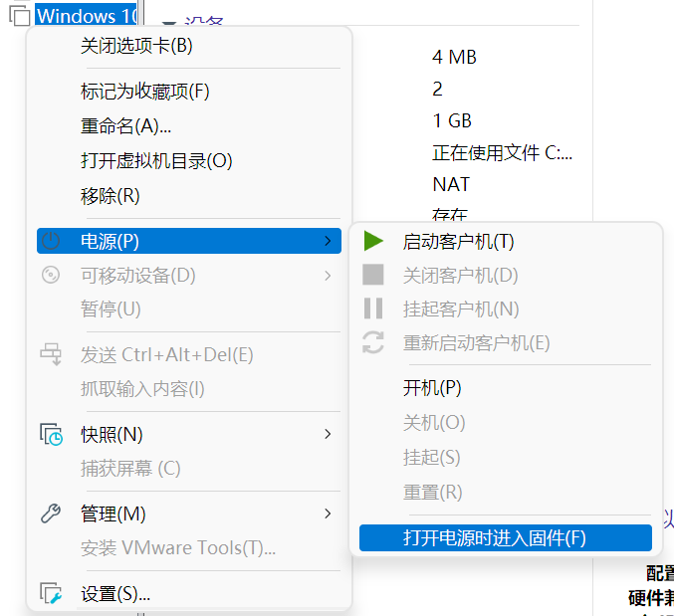Click the 可移动设备(D) menu item
Viewport: 674px width, 616px height.
point(189,276)
